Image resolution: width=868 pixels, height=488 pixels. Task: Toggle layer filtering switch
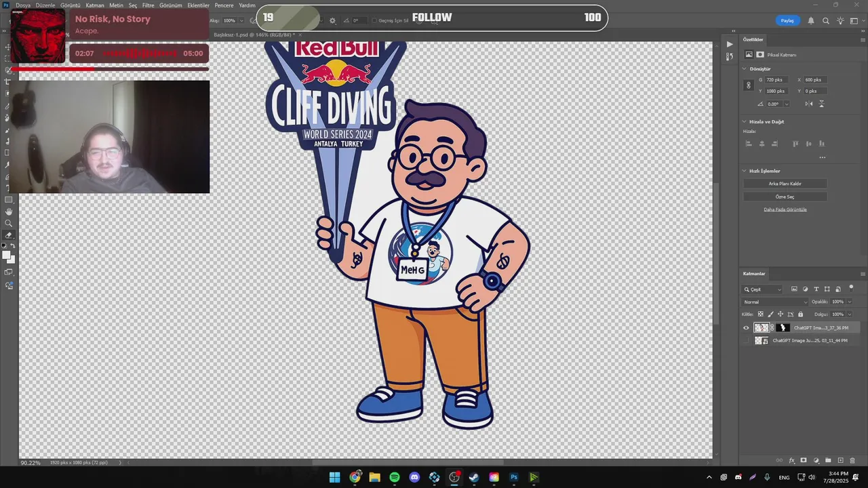[x=851, y=287]
